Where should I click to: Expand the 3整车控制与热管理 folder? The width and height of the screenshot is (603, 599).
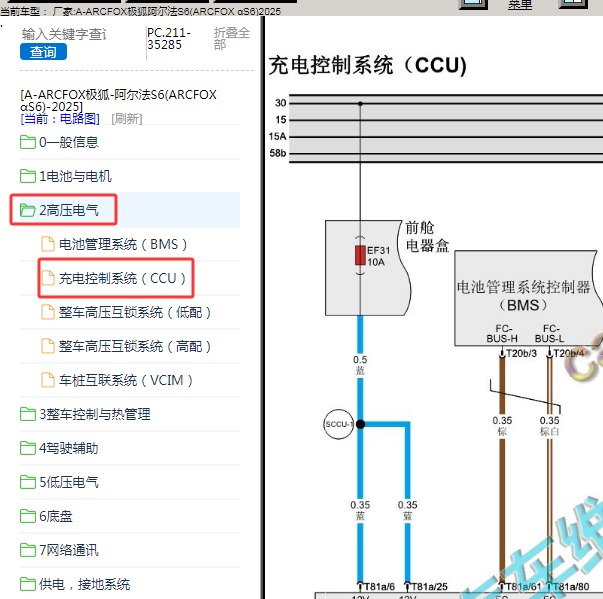point(95,414)
